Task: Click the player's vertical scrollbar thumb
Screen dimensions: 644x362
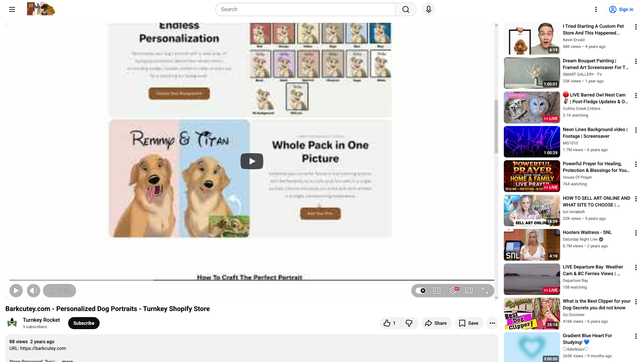Action: 496,127
